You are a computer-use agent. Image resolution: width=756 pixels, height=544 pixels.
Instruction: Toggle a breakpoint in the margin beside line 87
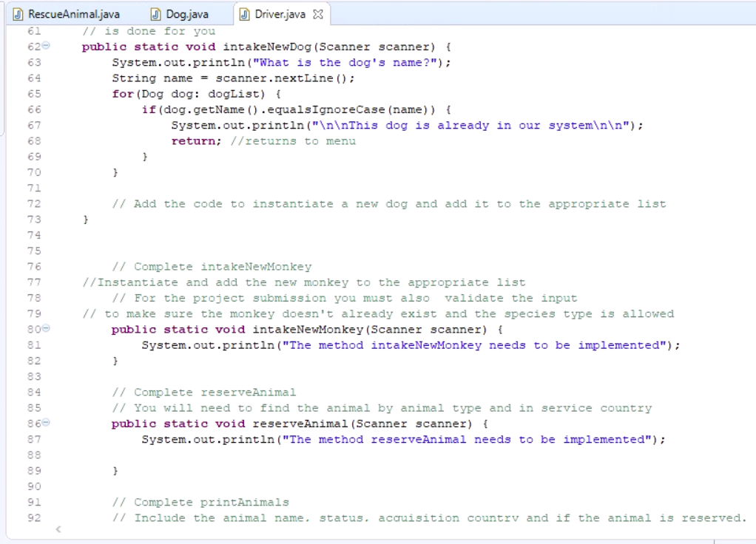[16, 439]
